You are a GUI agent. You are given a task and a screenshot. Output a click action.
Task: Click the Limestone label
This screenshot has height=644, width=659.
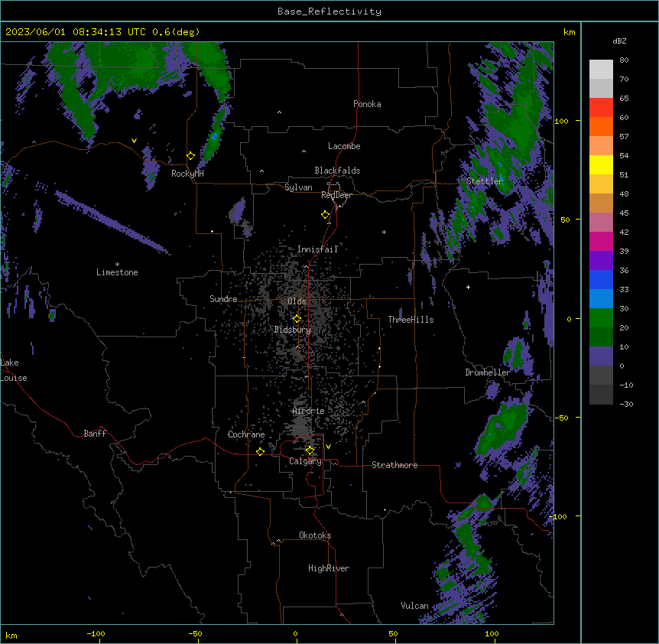coord(117,272)
